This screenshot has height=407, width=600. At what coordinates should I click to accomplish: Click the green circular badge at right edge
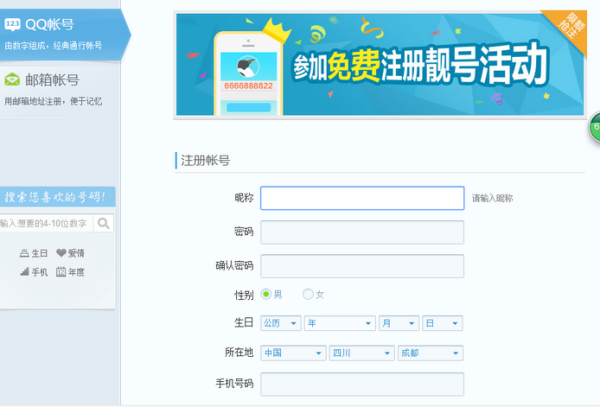click(595, 127)
